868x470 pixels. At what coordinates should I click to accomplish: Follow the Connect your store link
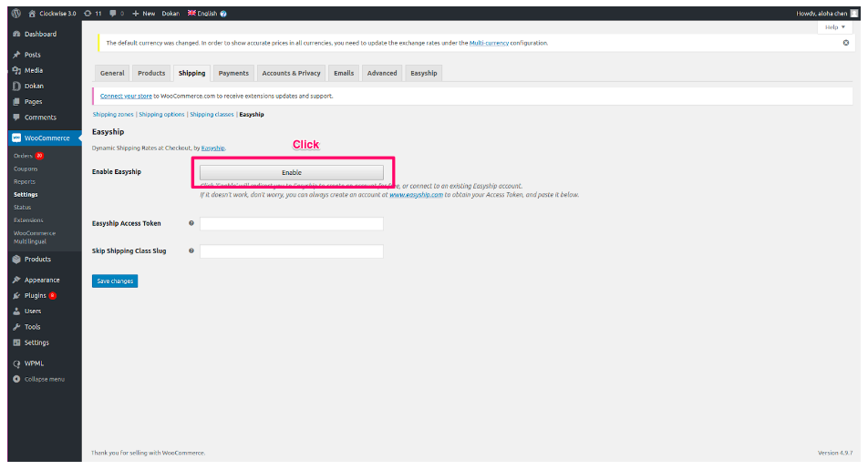(126, 96)
